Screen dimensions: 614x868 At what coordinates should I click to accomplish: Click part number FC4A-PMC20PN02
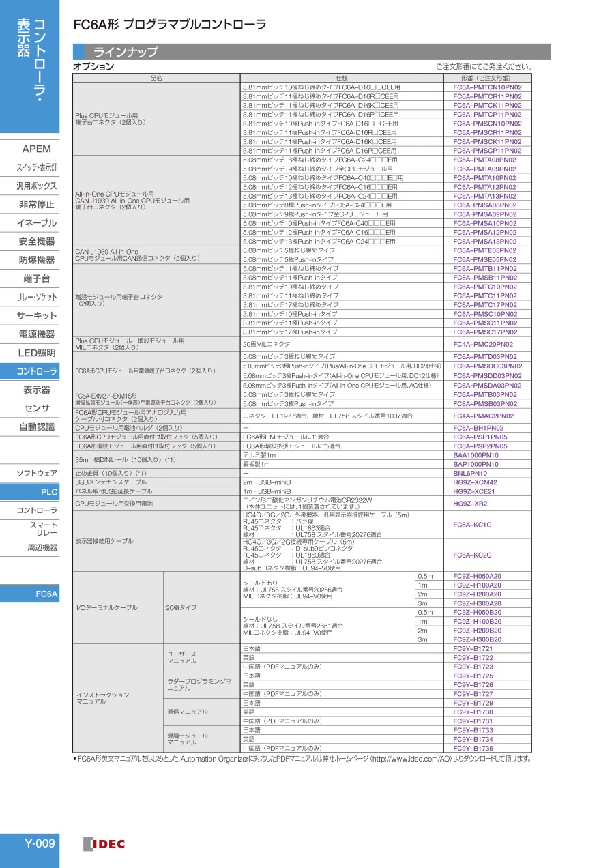[x=483, y=345]
